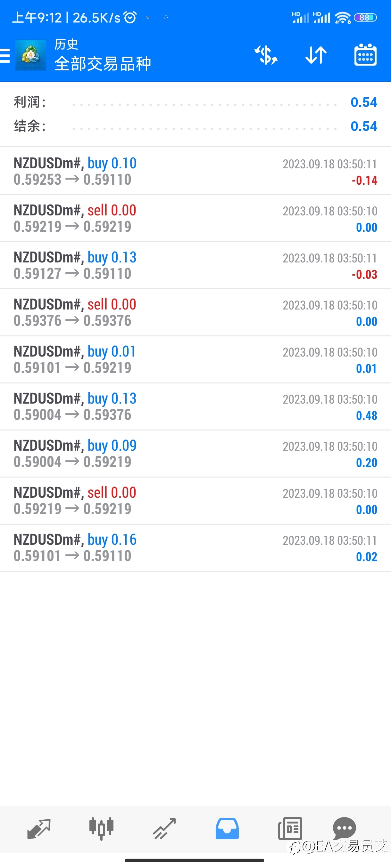The image size is (391, 868).
Task: Select the buy 0.01 trade at 0.59101
Action: (196, 359)
